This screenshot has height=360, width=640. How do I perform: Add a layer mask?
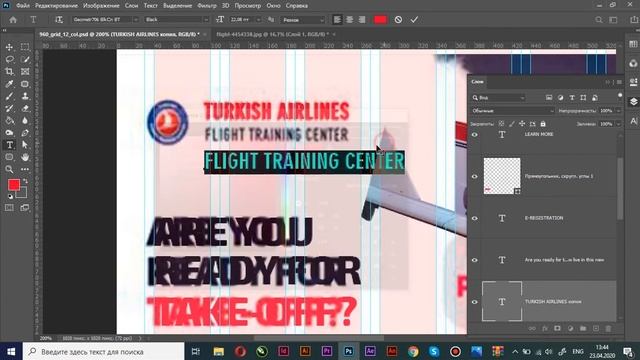click(558, 329)
